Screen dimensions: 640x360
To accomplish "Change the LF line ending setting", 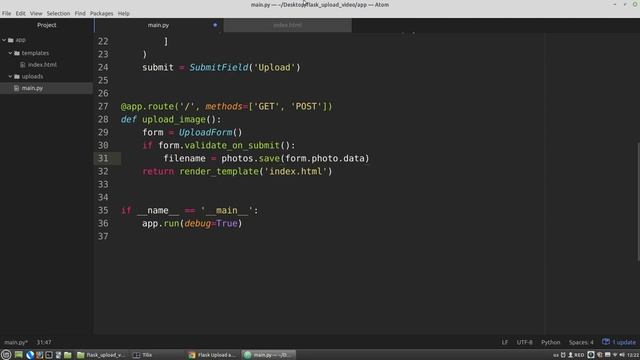I will (505, 342).
